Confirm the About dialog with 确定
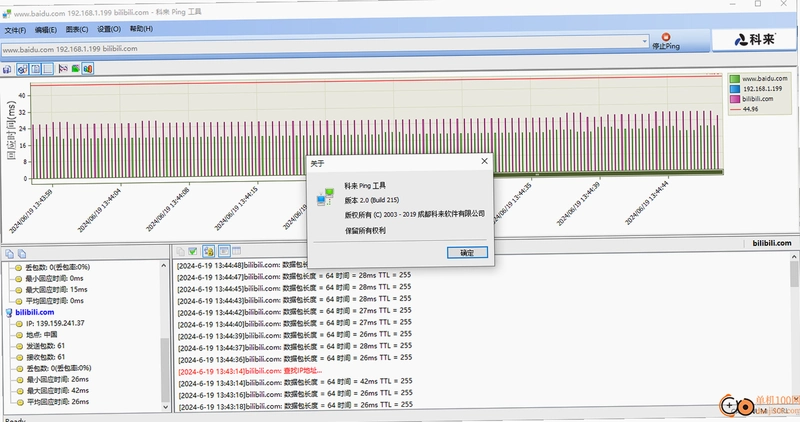Screen dimensions: 800x422 pyautogui.click(x=467, y=253)
